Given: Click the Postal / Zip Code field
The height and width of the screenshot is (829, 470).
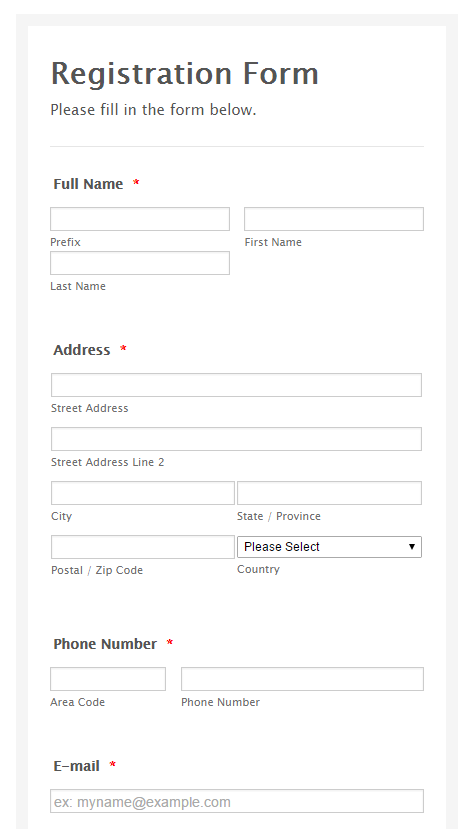Looking at the screenshot, I should point(143,547).
